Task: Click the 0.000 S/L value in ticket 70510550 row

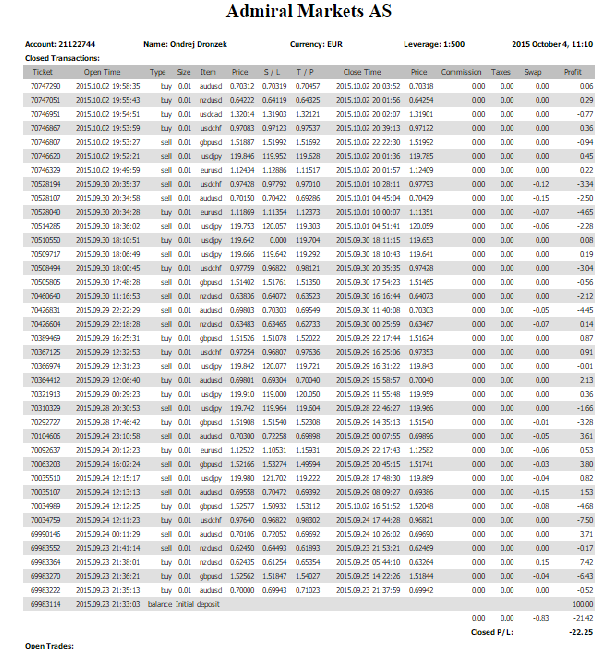Action: click(x=278, y=240)
